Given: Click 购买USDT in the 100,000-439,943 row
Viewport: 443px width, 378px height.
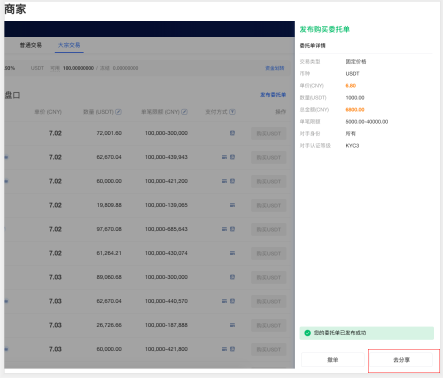Looking at the screenshot, I should click(x=269, y=157).
